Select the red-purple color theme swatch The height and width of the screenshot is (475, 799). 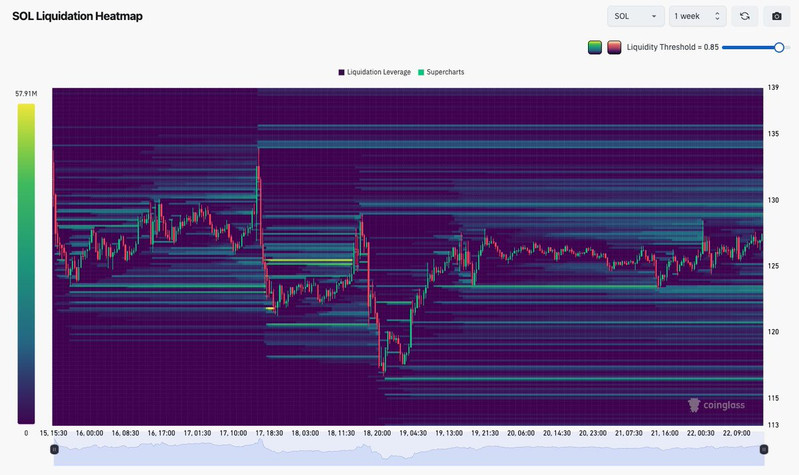[x=614, y=47]
